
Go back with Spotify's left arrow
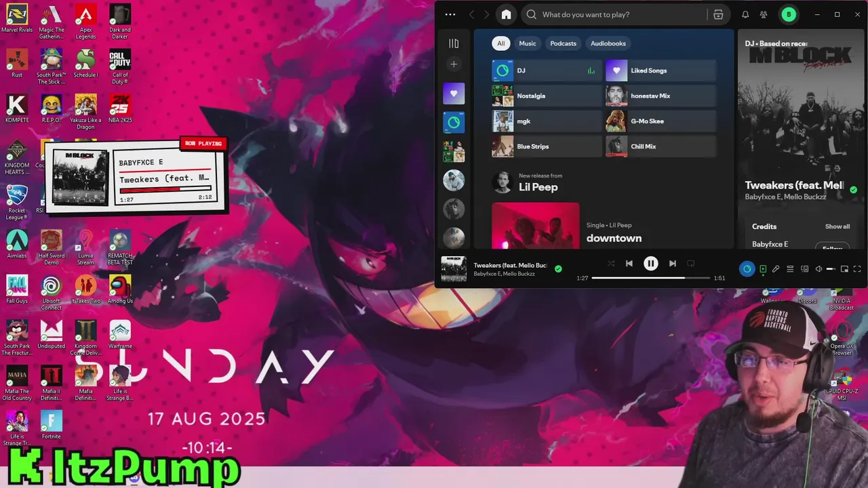(472, 14)
